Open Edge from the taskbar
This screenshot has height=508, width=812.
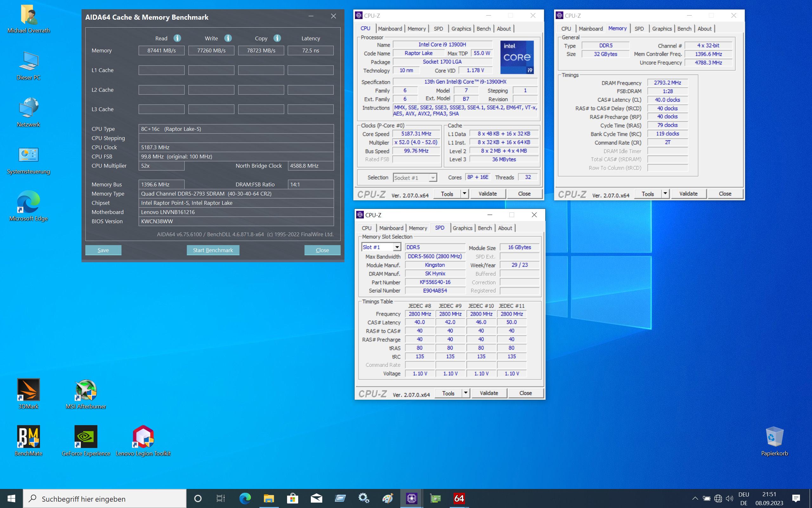tap(245, 498)
